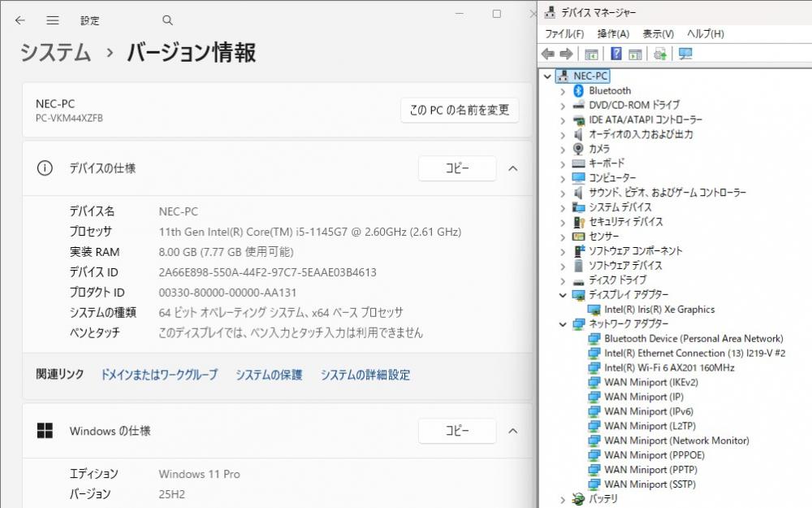Click the Windows logo icon beside Windows の仕様
The image size is (812, 508).
coord(45,430)
